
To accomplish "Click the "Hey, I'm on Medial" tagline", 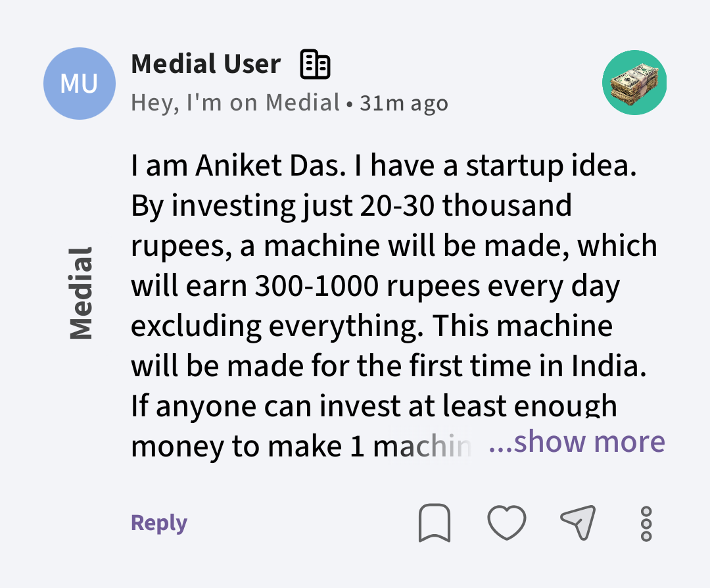I will coord(235,103).
